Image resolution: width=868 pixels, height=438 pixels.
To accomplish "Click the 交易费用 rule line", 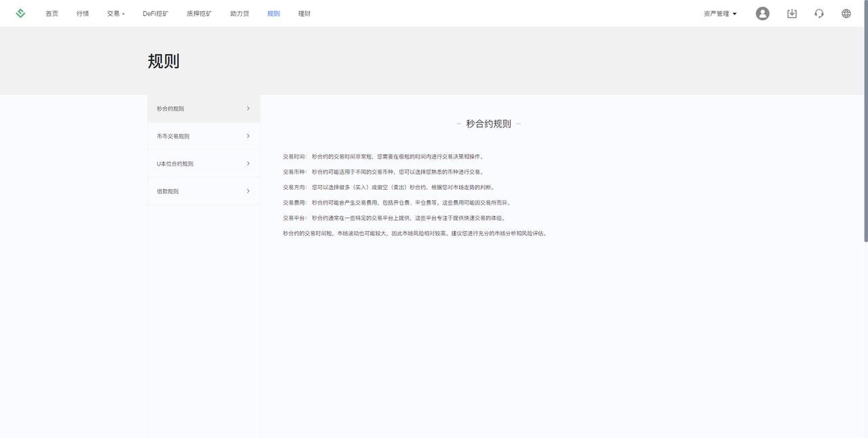I will pyautogui.click(x=397, y=203).
